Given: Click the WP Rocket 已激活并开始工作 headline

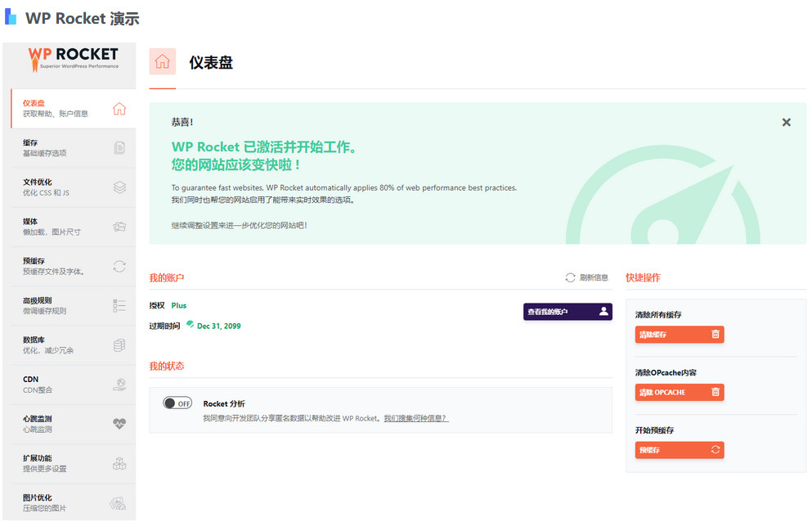Looking at the screenshot, I should point(263,147).
